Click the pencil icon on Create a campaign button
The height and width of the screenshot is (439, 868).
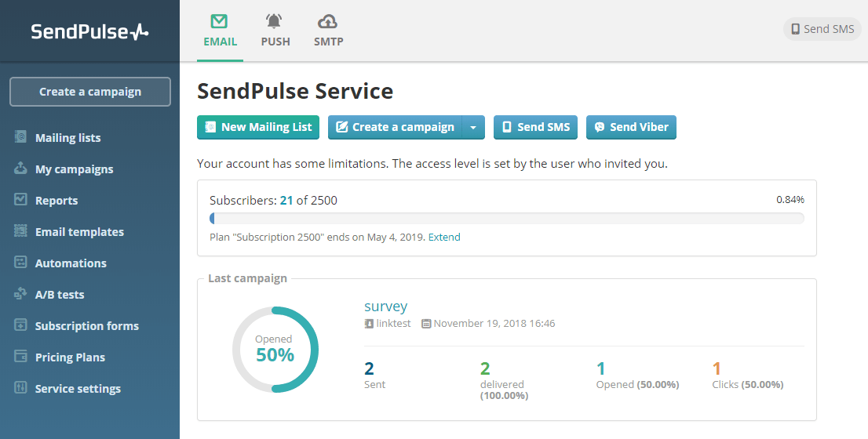pos(341,127)
